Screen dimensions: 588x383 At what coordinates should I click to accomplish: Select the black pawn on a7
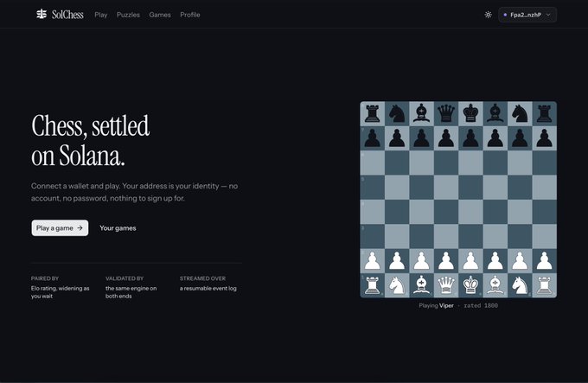[x=373, y=138]
